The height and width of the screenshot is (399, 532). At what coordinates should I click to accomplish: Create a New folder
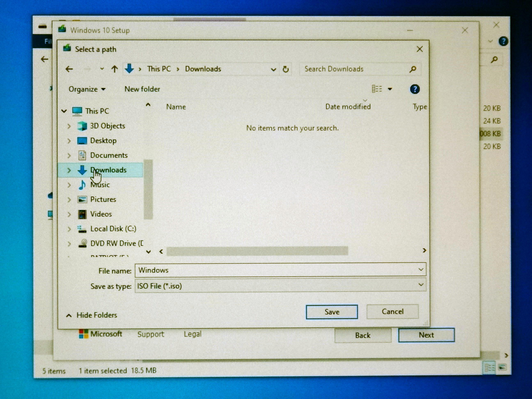(142, 89)
